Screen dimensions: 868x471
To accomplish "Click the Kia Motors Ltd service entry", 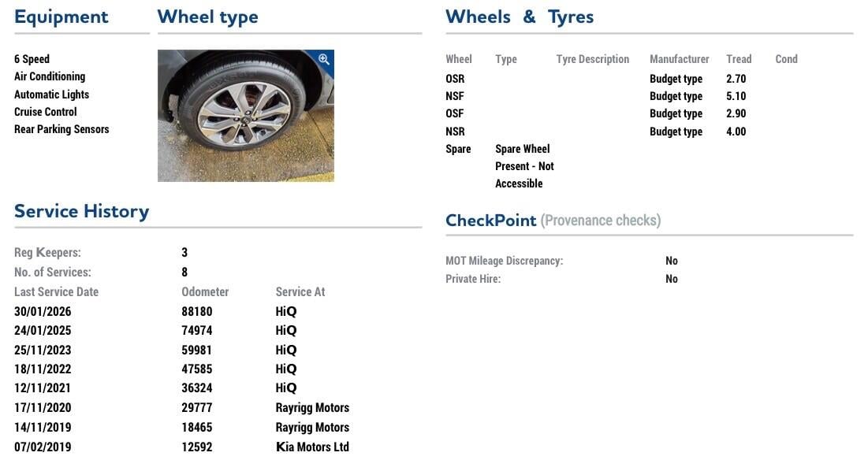I will point(312,447).
